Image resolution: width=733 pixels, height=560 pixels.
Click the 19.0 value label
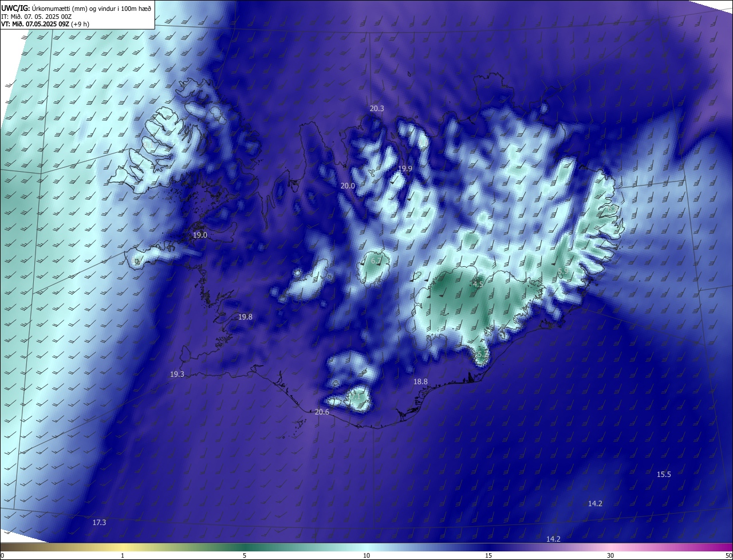[x=200, y=235]
